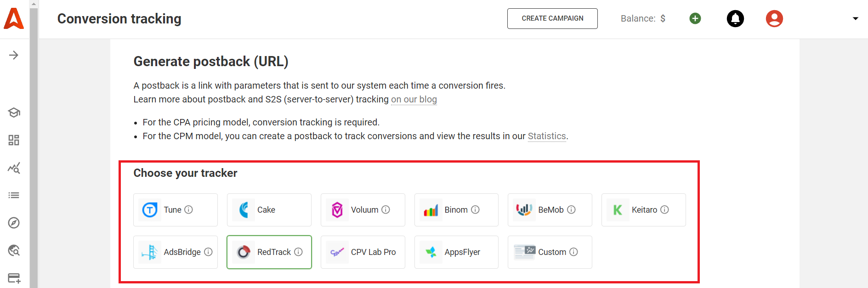Open the account dropdown arrow
The height and width of the screenshot is (288, 868).
tap(855, 19)
